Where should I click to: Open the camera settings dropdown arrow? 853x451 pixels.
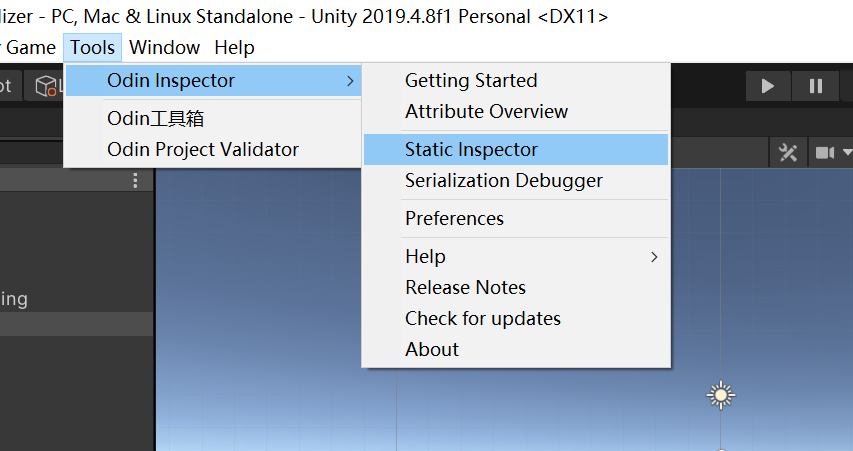click(847, 152)
